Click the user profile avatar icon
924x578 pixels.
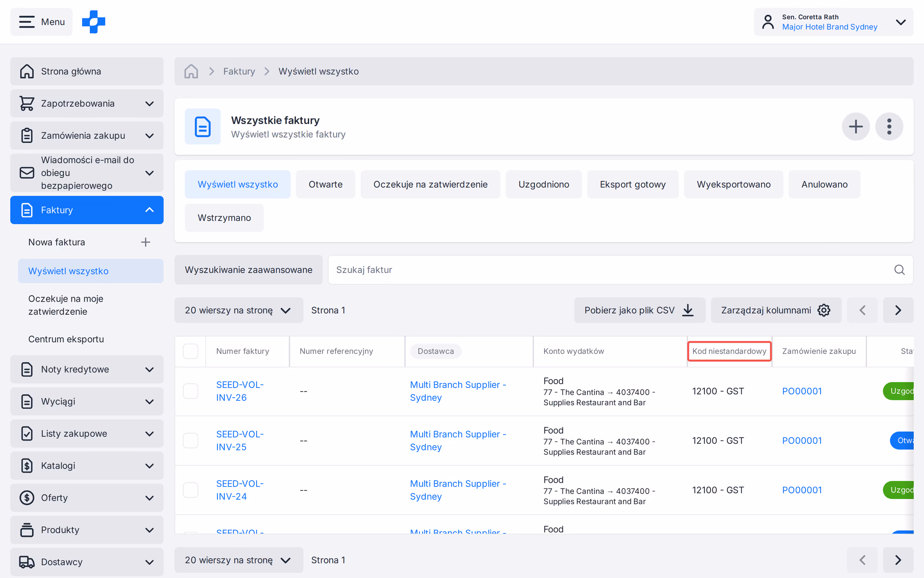[768, 22]
